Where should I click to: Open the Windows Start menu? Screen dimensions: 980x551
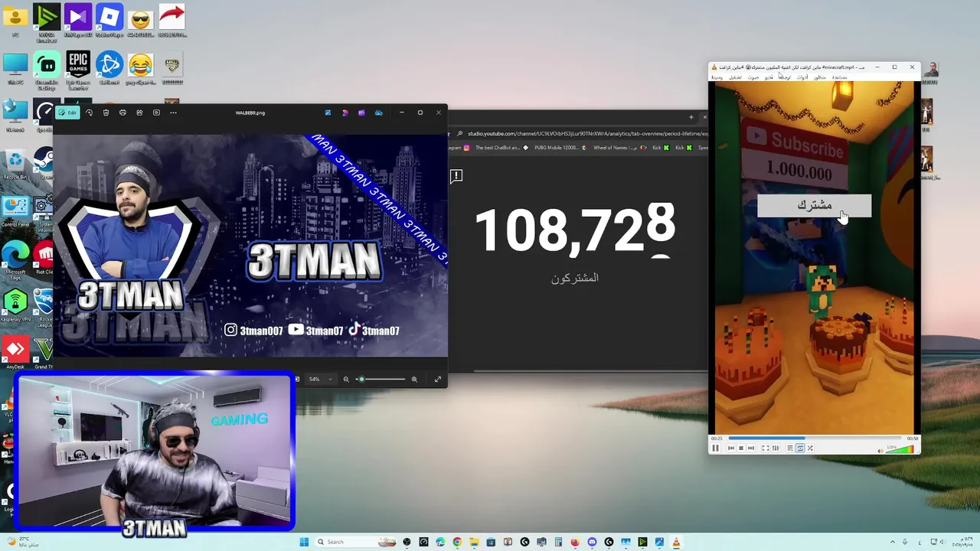click(x=304, y=542)
